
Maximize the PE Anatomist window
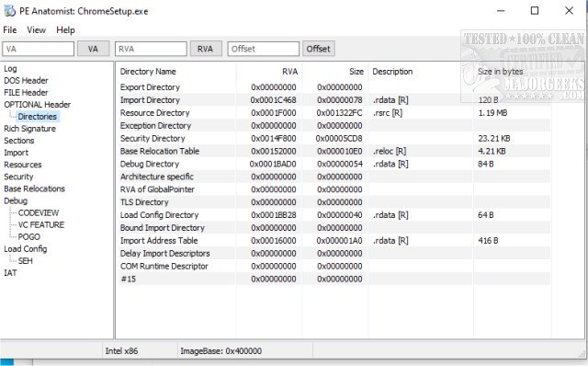point(535,11)
